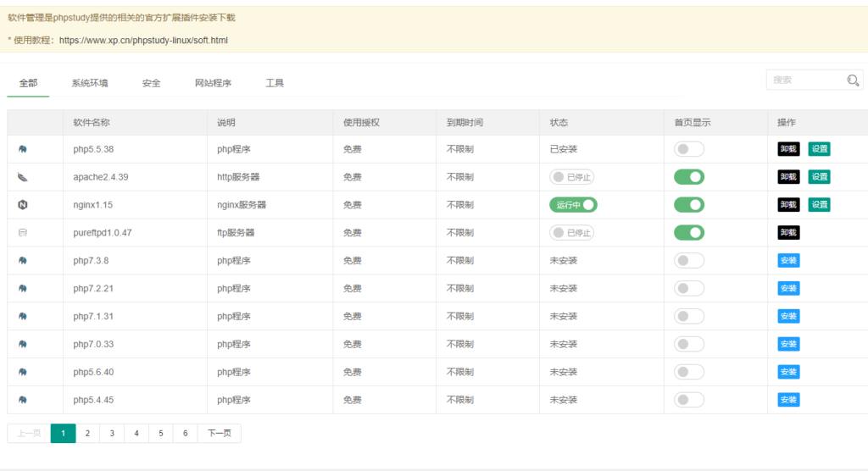This screenshot has height=471, width=868.
Task: Install php7.3.8 with 安装 button
Action: (788, 261)
